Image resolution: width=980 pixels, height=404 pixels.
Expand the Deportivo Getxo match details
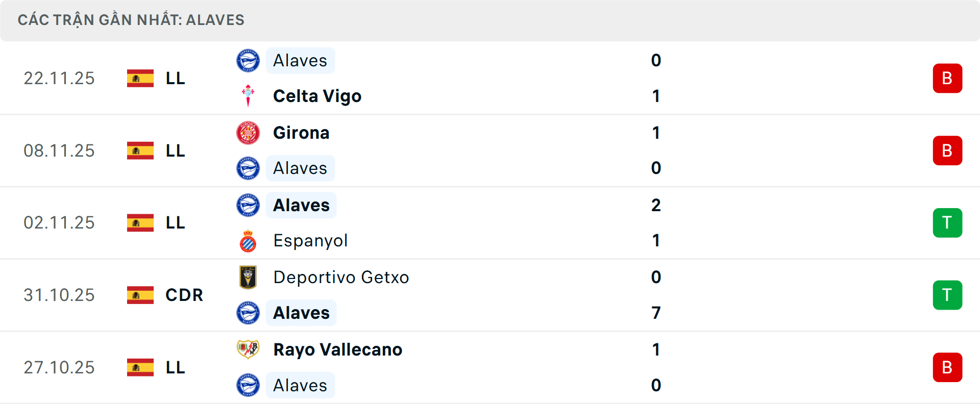490,295
